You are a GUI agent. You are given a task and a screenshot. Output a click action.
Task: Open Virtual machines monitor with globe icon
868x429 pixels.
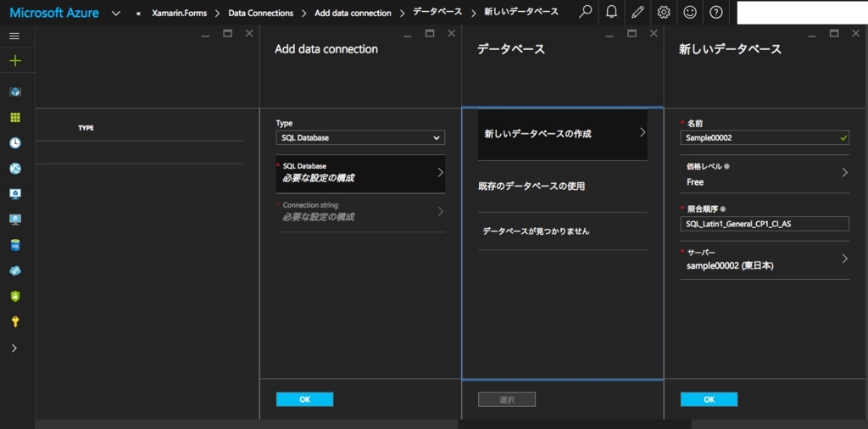pos(15,220)
